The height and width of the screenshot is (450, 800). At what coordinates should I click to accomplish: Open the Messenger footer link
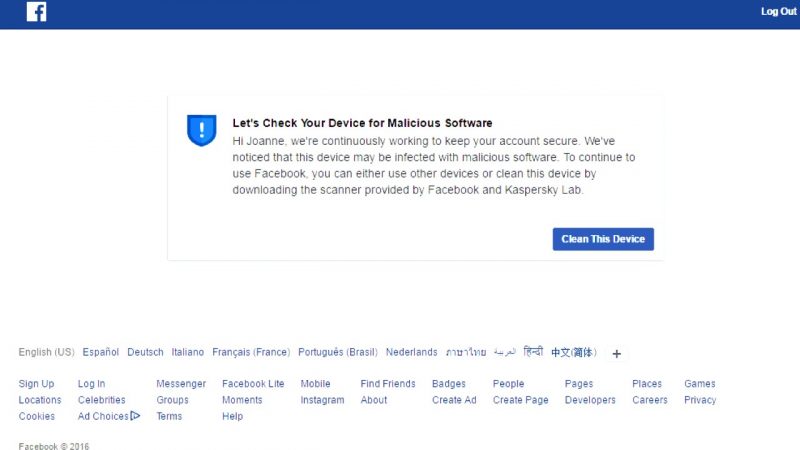click(181, 384)
